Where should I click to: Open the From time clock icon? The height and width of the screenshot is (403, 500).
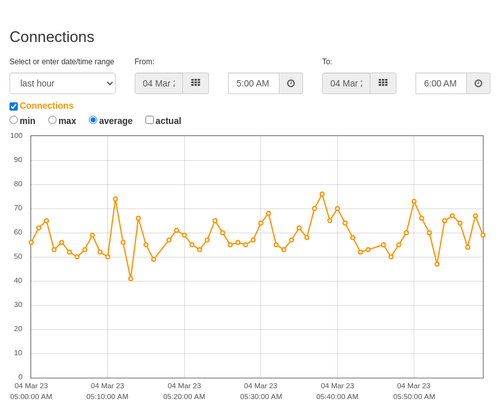click(291, 83)
